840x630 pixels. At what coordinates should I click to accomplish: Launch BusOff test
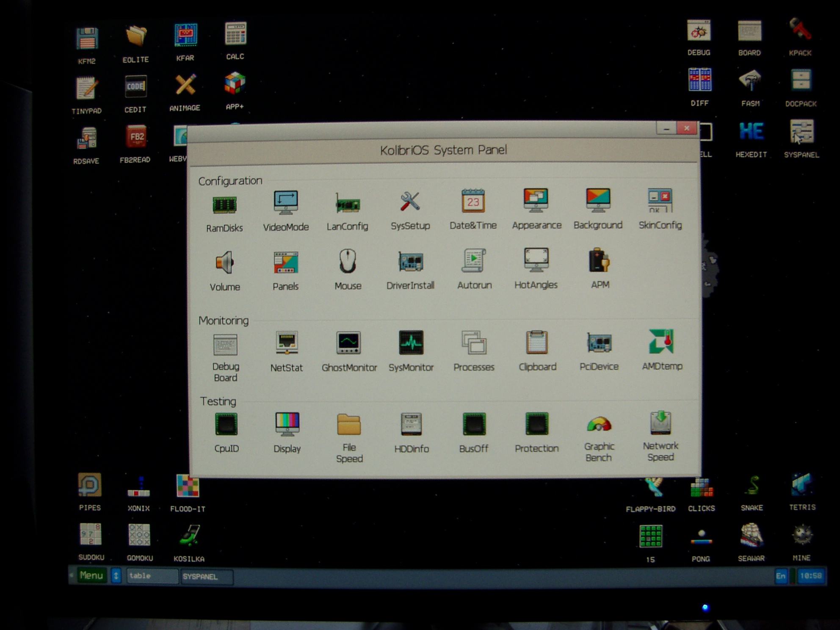tap(474, 424)
